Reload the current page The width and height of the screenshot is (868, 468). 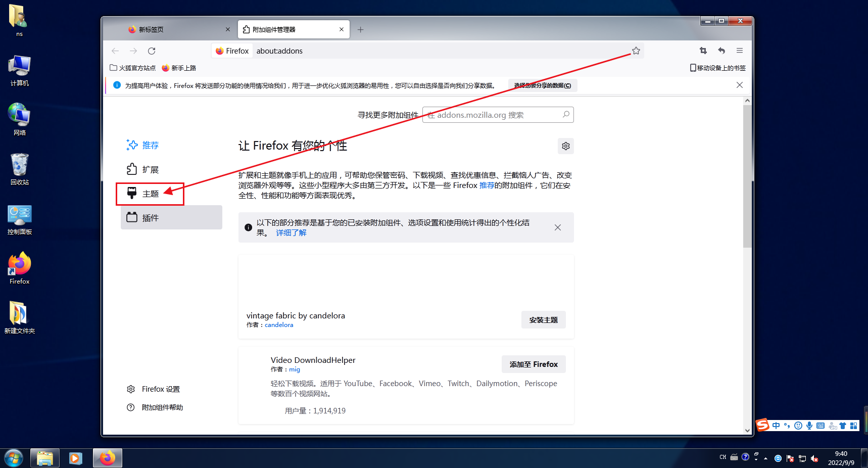point(152,51)
